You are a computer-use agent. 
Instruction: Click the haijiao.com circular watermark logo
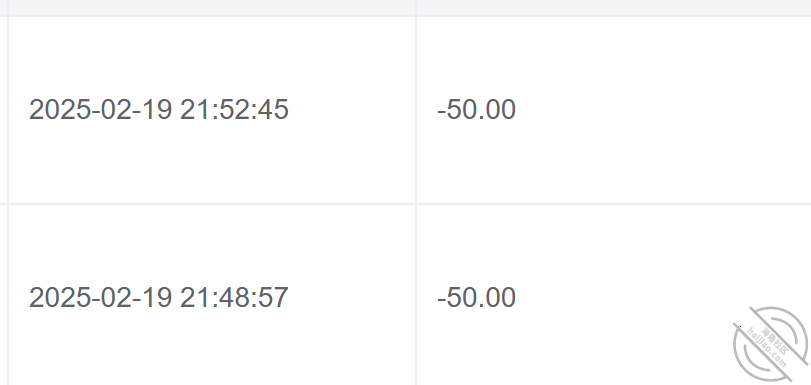771,344
